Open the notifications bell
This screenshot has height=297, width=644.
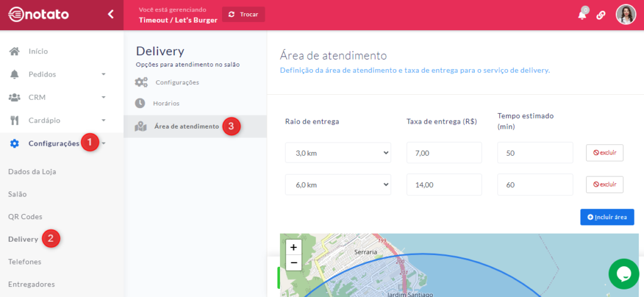(x=582, y=15)
